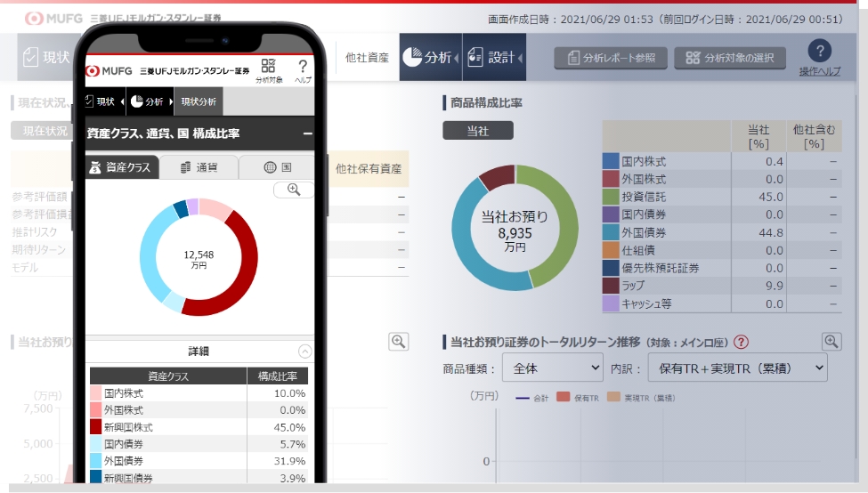This screenshot has height=493, width=868.
Task: Click the 他社含む [%] column header
Action: pyautogui.click(x=814, y=136)
